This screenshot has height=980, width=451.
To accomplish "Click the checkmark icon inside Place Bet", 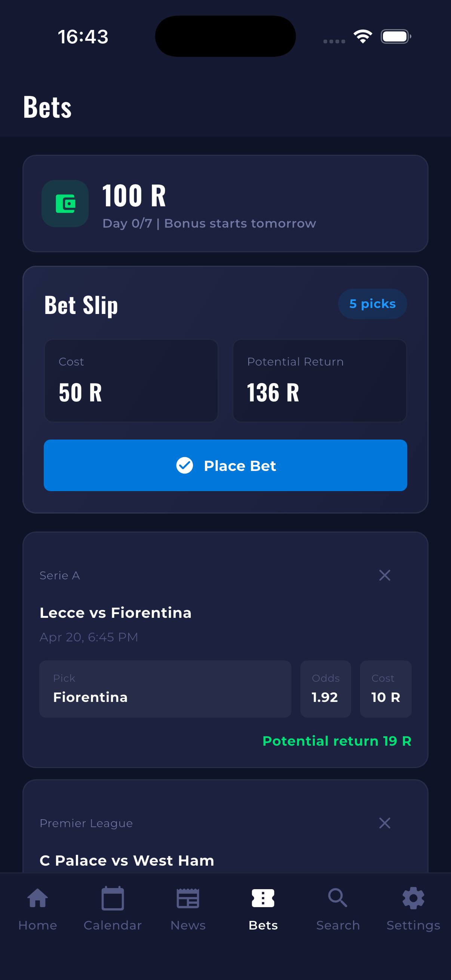I will click(x=184, y=465).
